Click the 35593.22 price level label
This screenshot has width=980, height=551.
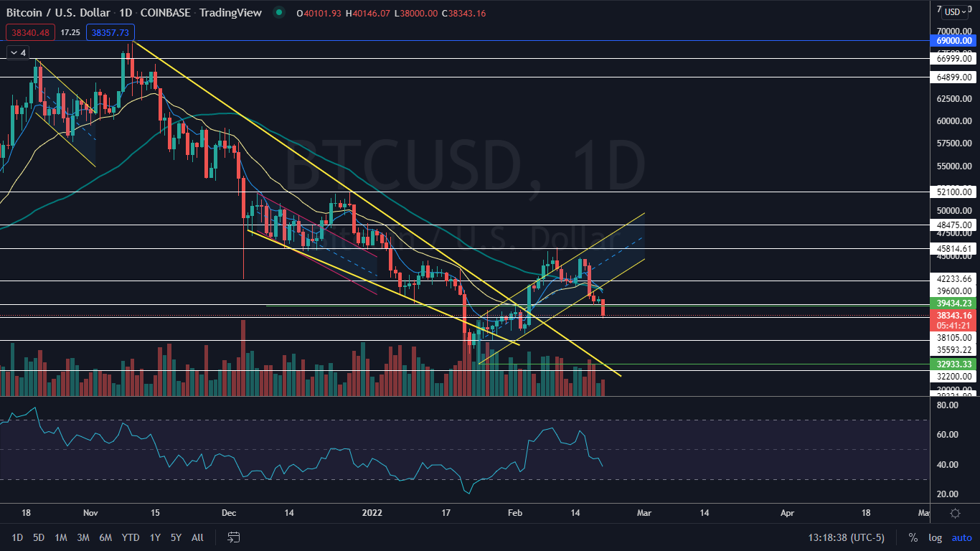(x=955, y=349)
